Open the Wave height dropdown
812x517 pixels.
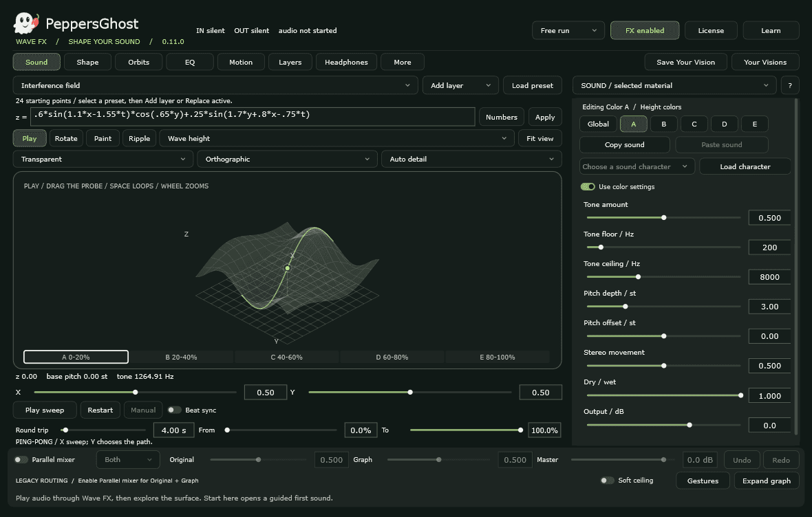[336, 138]
